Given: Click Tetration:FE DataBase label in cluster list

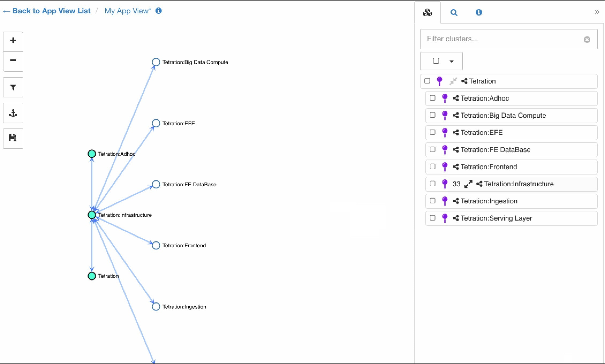Looking at the screenshot, I should [x=496, y=150].
